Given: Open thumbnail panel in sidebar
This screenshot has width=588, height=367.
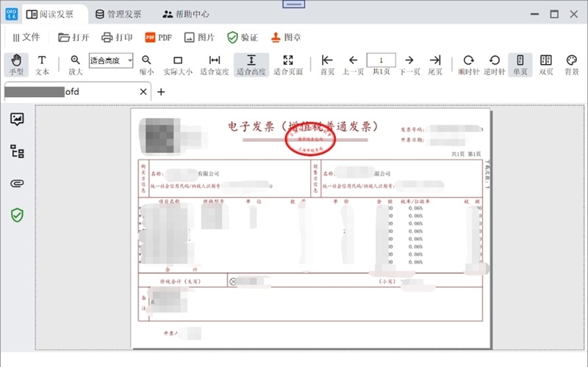Looking at the screenshot, I should 17,119.
